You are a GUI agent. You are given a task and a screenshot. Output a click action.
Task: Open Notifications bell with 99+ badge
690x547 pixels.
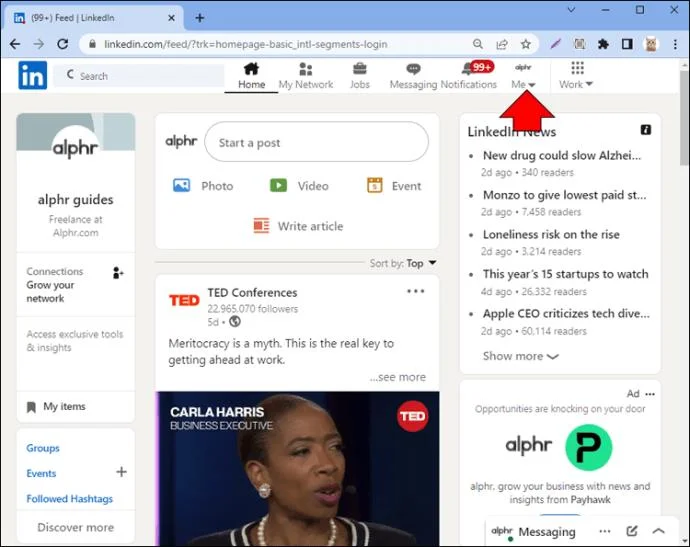click(477, 68)
